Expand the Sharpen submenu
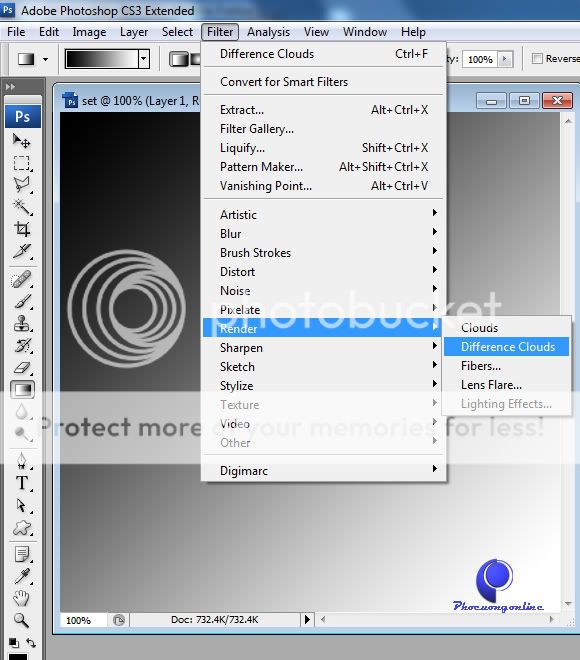This screenshot has height=660, width=580. 323,348
